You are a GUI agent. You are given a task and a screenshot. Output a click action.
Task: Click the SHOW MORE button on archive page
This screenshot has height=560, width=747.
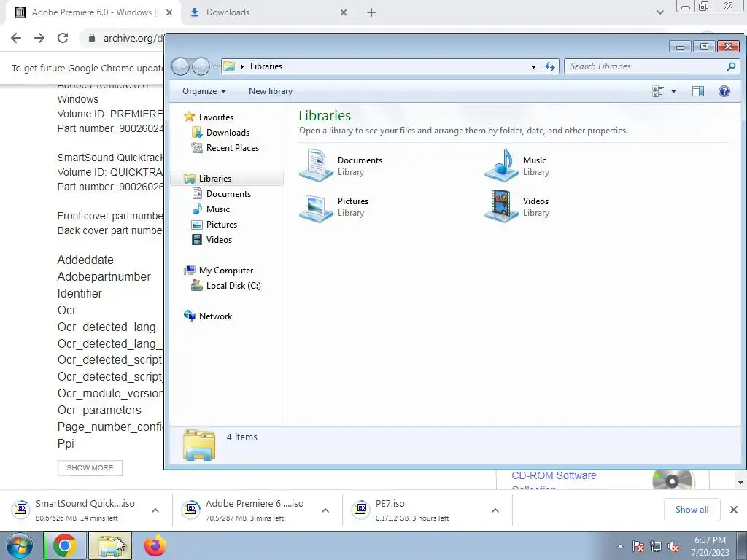click(x=90, y=467)
